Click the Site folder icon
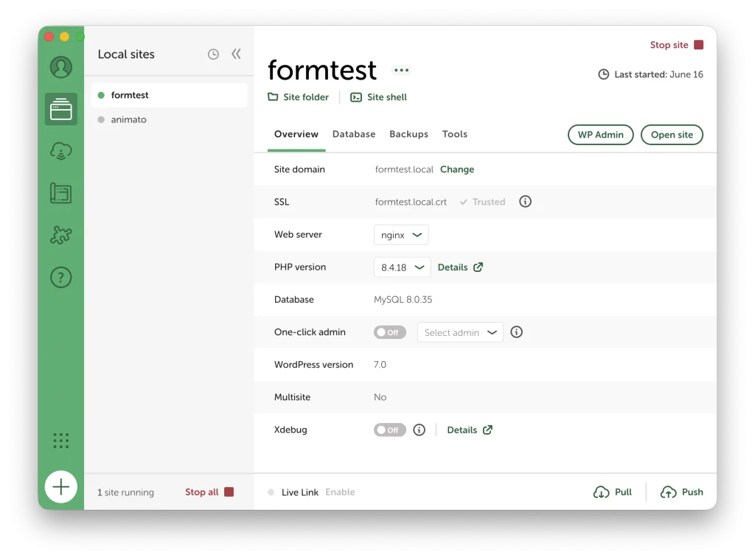The height and width of the screenshot is (560, 755). (273, 97)
